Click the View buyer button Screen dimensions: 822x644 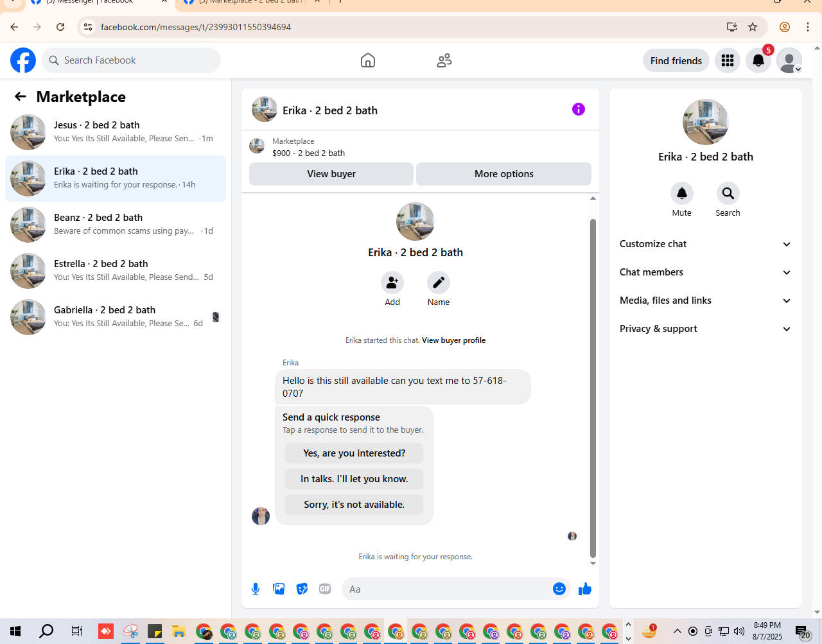click(x=331, y=174)
